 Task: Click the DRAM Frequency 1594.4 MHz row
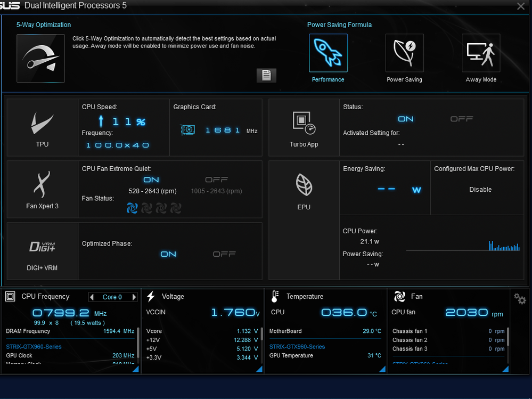70,331
